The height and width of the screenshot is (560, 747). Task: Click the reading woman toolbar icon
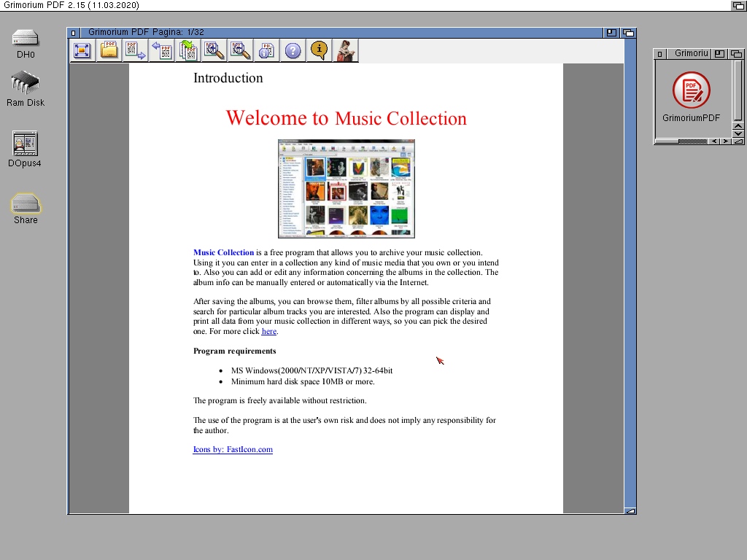pyautogui.click(x=345, y=50)
